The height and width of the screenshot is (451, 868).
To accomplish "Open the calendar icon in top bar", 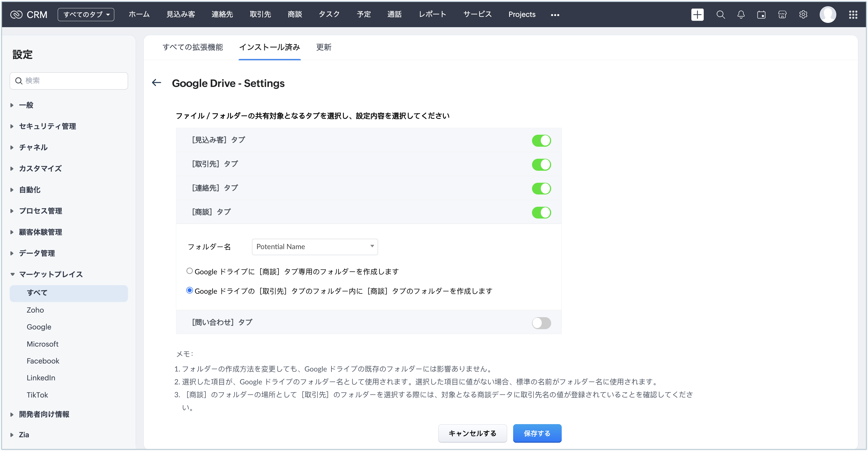I will [761, 15].
